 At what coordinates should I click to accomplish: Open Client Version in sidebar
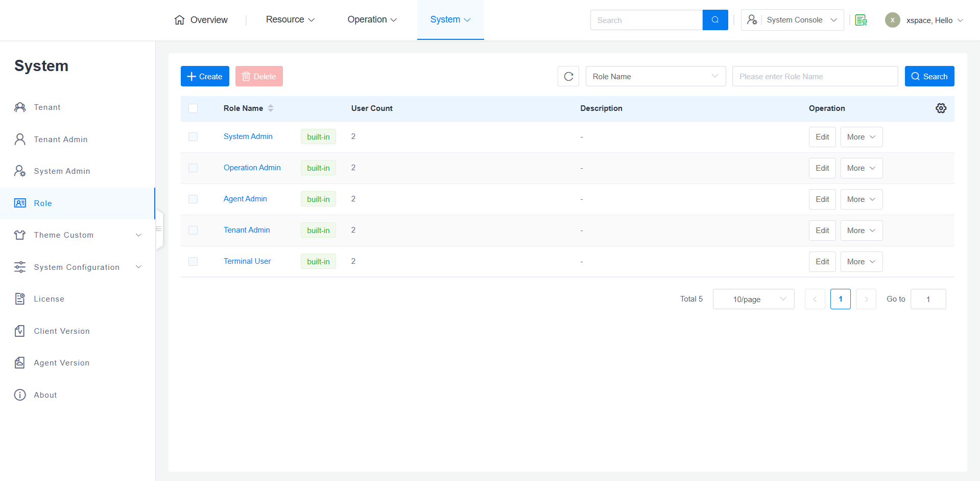coord(61,331)
